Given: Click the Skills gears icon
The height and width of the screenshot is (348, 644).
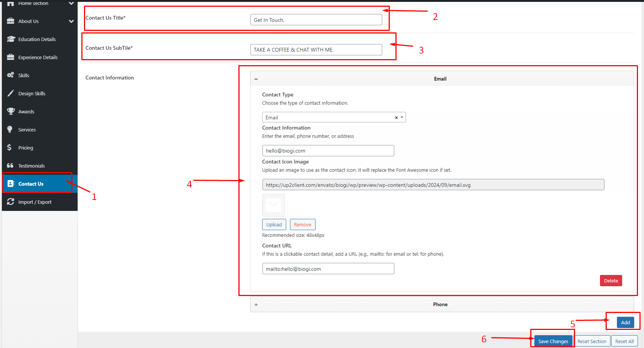Looking at the screenshot, I should (11, 75).
